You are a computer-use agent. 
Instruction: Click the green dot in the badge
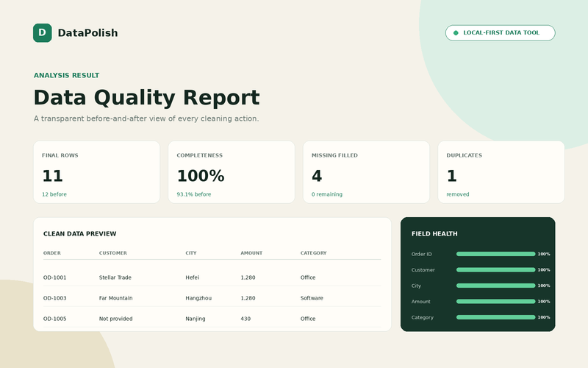point(456,33)
